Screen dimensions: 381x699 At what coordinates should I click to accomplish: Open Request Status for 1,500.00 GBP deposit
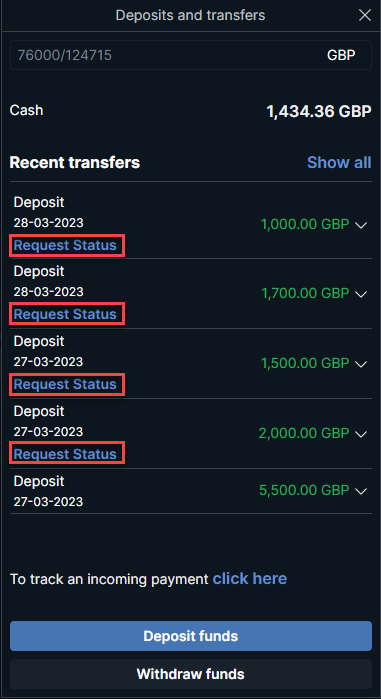tap(65, 384)
